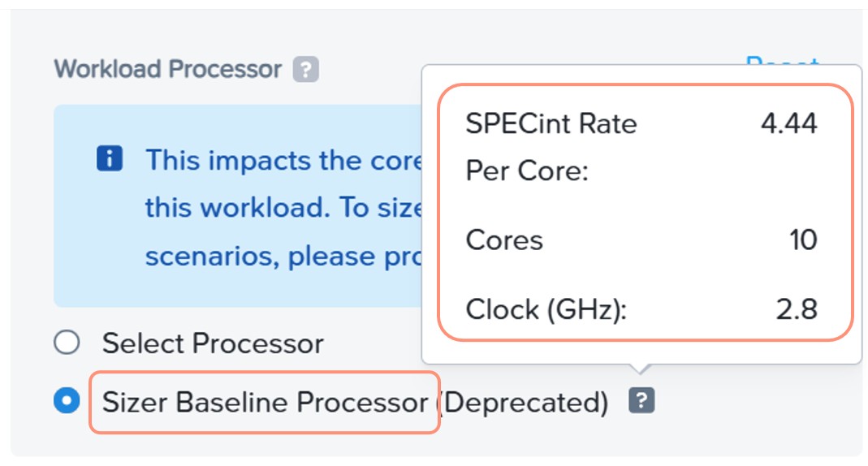The image size is (868, 466).
Task: Click the Cores label in tooltip
Action: (504, 240)
